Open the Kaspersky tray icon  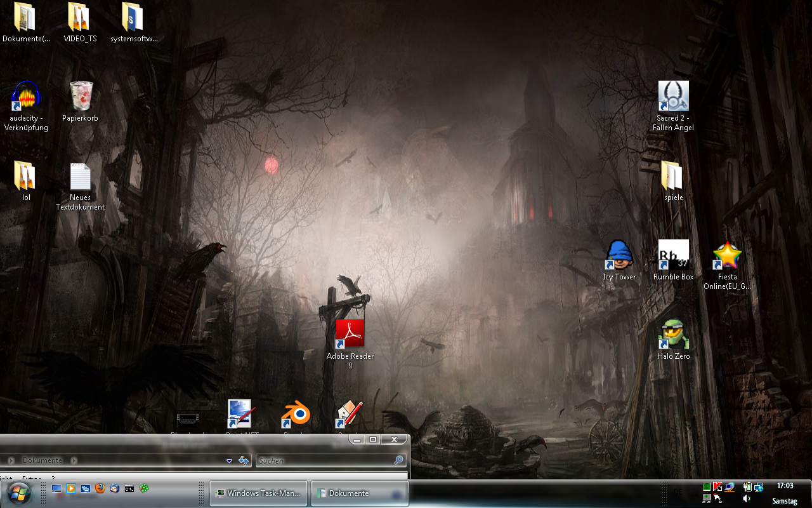pyautogui.click(x=717, y=487)
